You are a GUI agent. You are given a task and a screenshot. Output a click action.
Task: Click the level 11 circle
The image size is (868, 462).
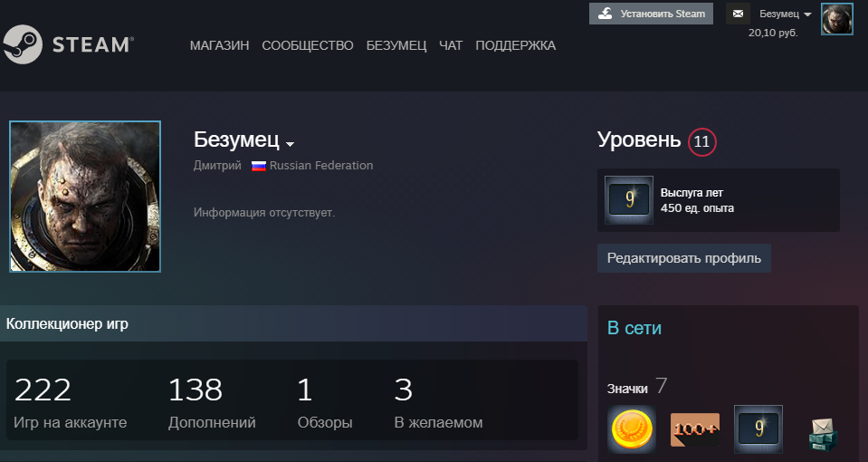(702, 142)
